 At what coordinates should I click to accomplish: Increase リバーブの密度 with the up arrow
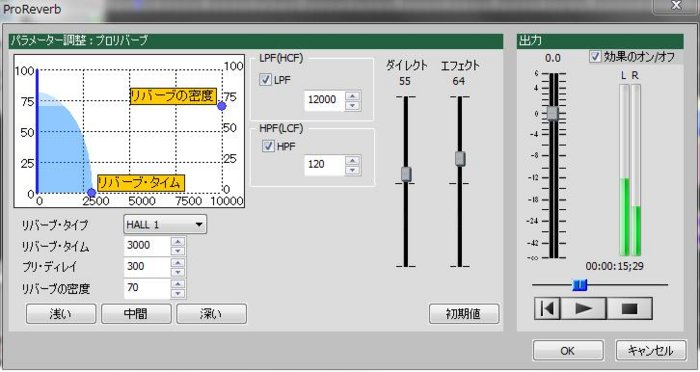(x=178, y=284)
